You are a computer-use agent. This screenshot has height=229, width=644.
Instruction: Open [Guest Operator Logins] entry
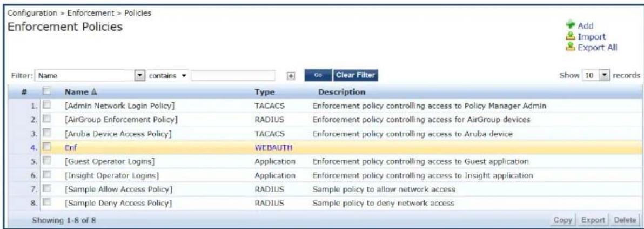[109, 161]
